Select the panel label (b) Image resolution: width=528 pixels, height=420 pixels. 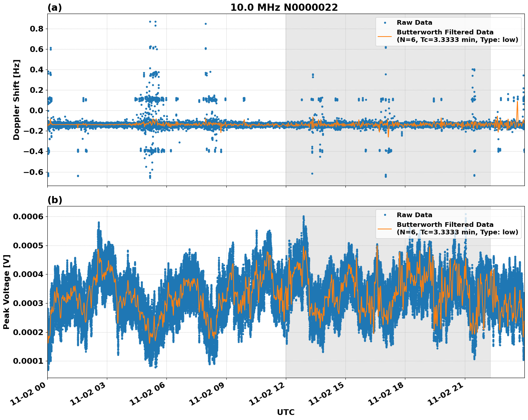(x=55, y=200)
